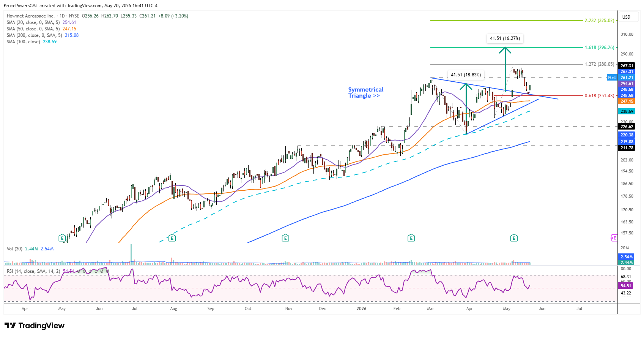This screenshot has width=644, height=337.
Task: Click the 1.618 (296.26) Fibonacci label
Action: (x=599, y=47)
